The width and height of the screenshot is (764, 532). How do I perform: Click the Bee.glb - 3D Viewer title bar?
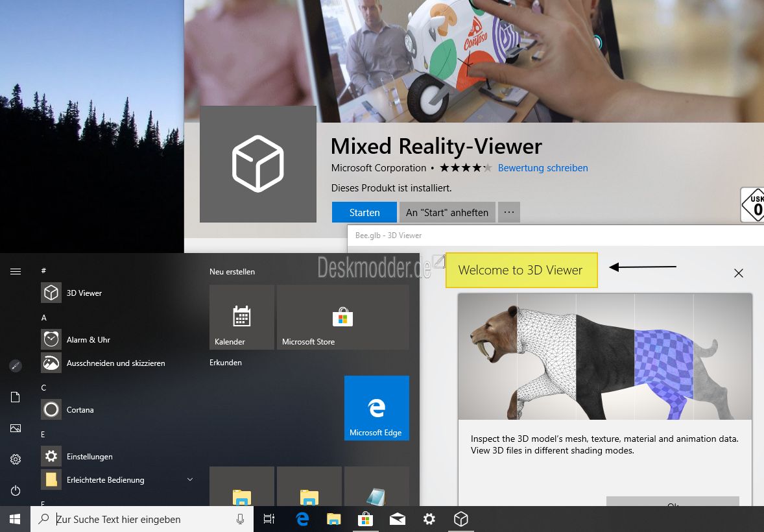tap(555, 236)
